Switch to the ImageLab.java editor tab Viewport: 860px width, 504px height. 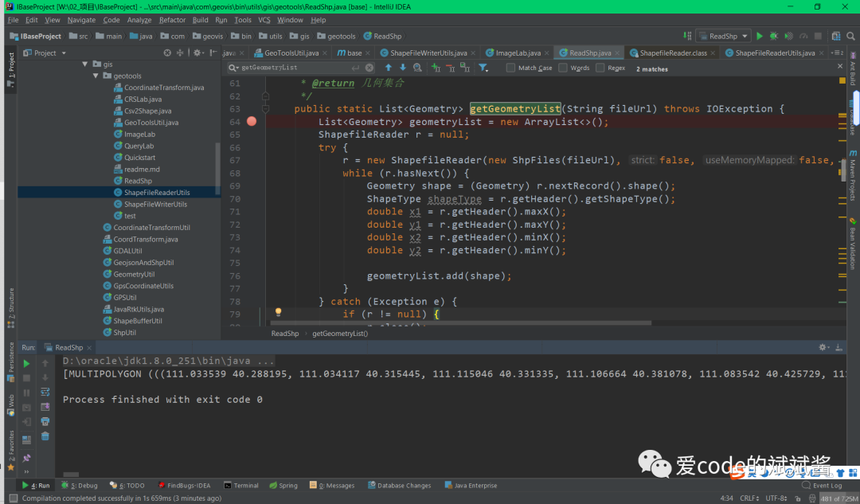point(518,53)
